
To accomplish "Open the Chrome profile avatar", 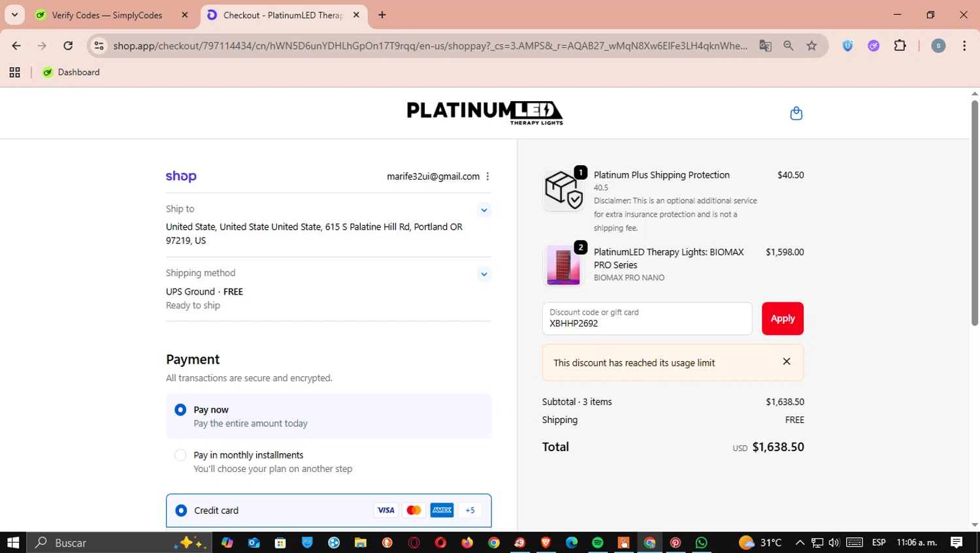I will 938,46.
